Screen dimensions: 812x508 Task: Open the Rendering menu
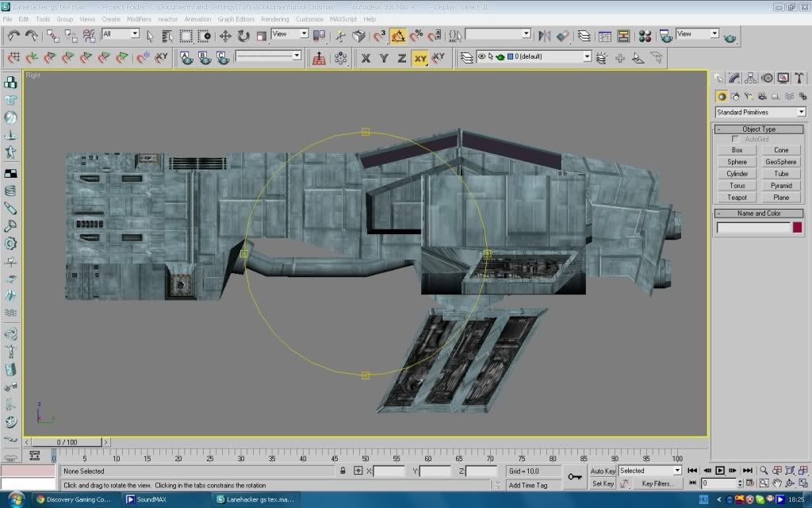point(274,18)
